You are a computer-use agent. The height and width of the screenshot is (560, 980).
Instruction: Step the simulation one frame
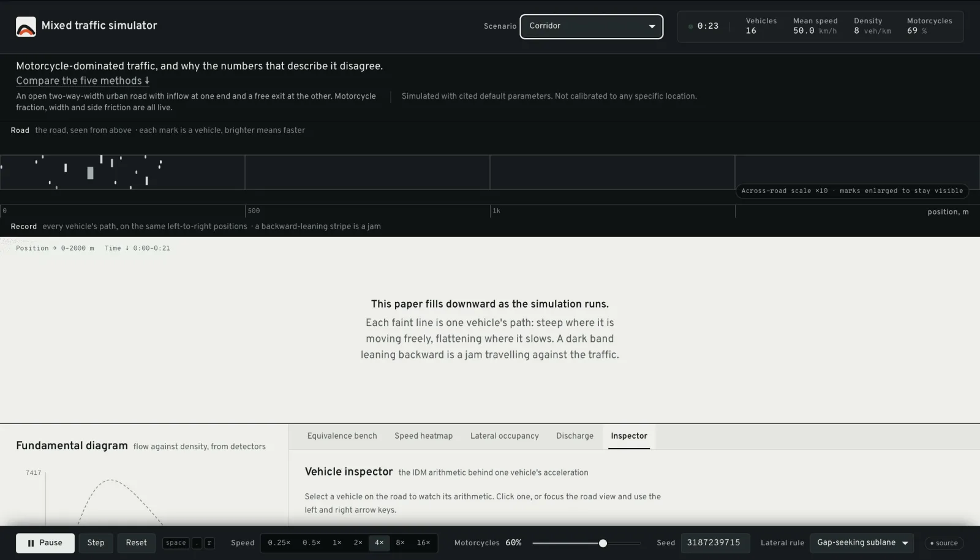[x=96, y=543]
